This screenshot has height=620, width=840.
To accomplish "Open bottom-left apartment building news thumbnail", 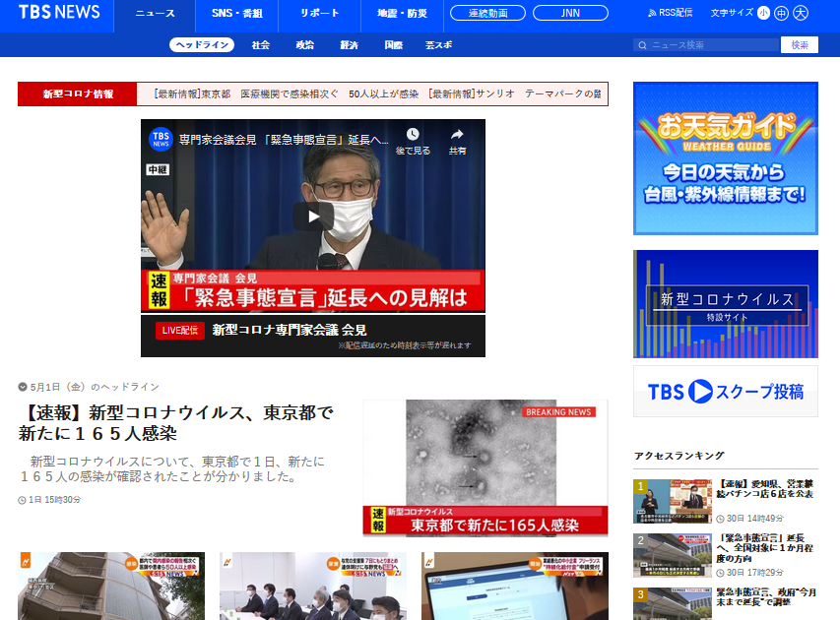I will point(111,587).
